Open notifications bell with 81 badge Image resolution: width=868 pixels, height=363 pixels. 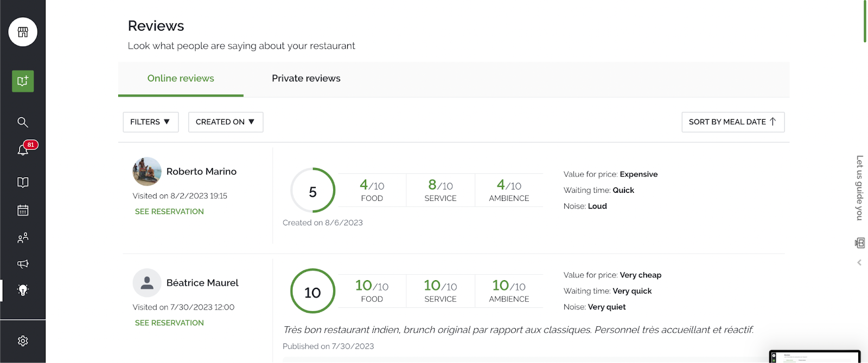pyautogui.click(x=23, y=150)
